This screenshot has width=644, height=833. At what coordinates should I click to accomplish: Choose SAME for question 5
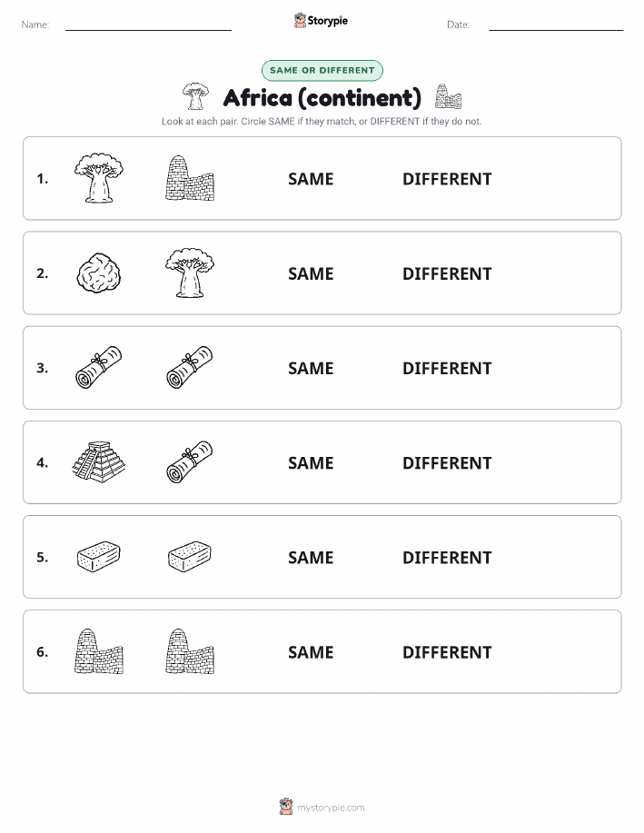click(x=311, y=557)
